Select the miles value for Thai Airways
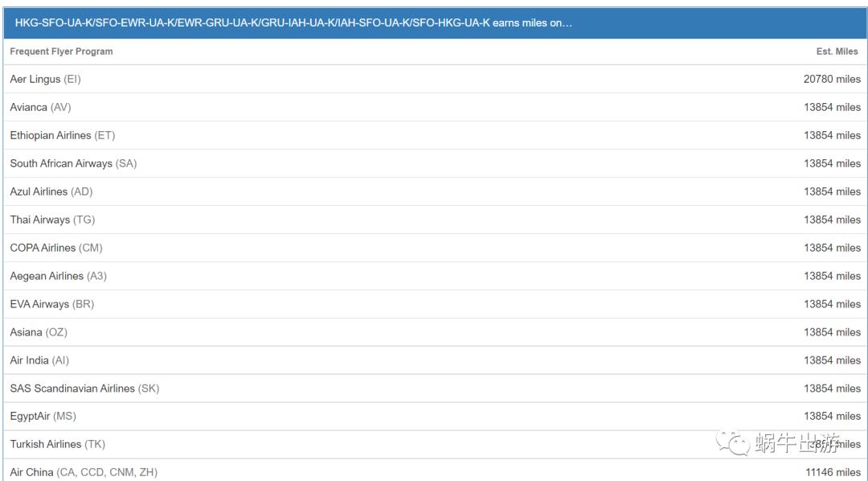 pos(832,220)
